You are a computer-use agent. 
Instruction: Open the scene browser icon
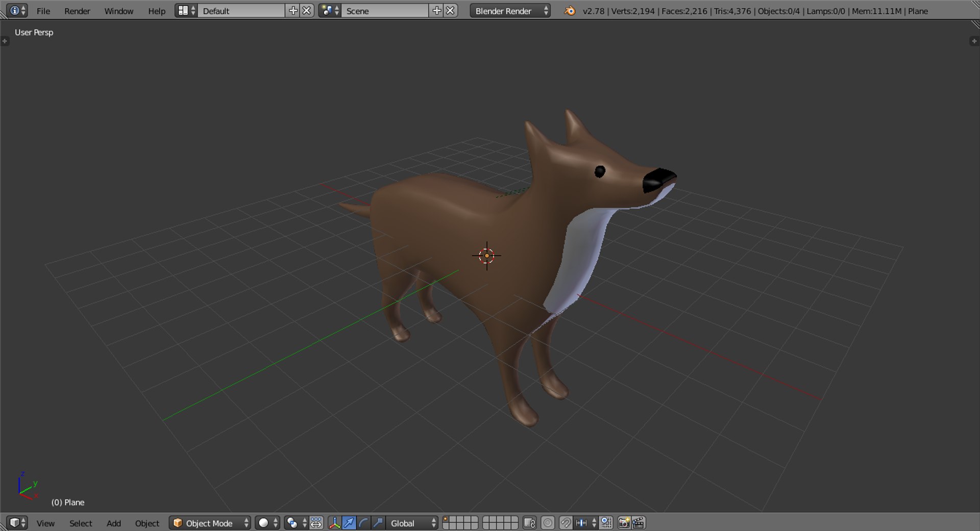330,11
